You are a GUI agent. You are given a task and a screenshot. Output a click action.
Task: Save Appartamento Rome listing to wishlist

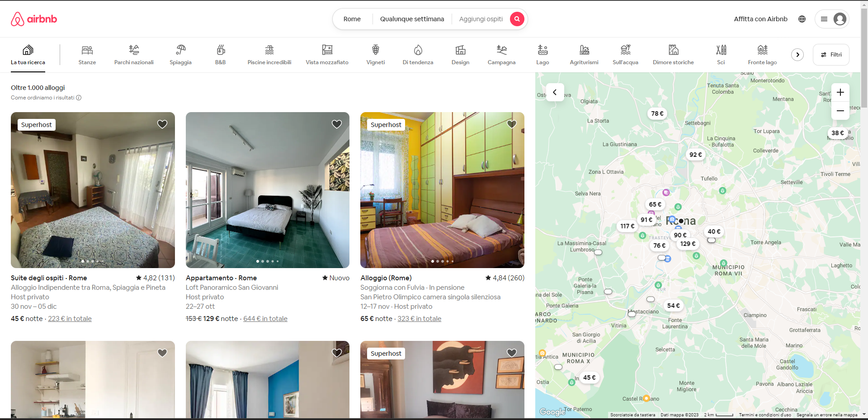point(337,124)
